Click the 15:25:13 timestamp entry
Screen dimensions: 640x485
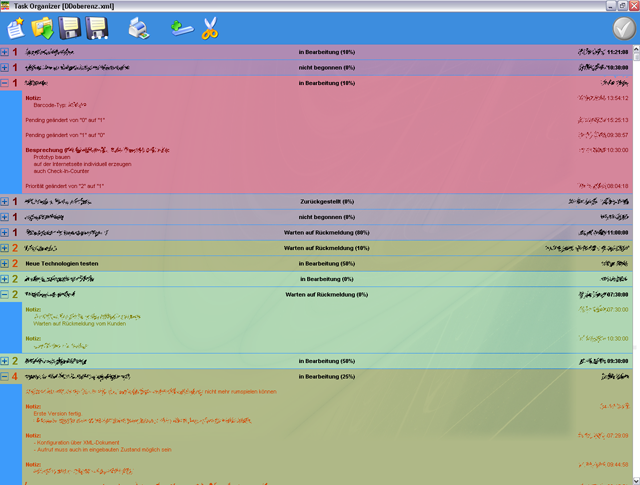tap(603, 120)
